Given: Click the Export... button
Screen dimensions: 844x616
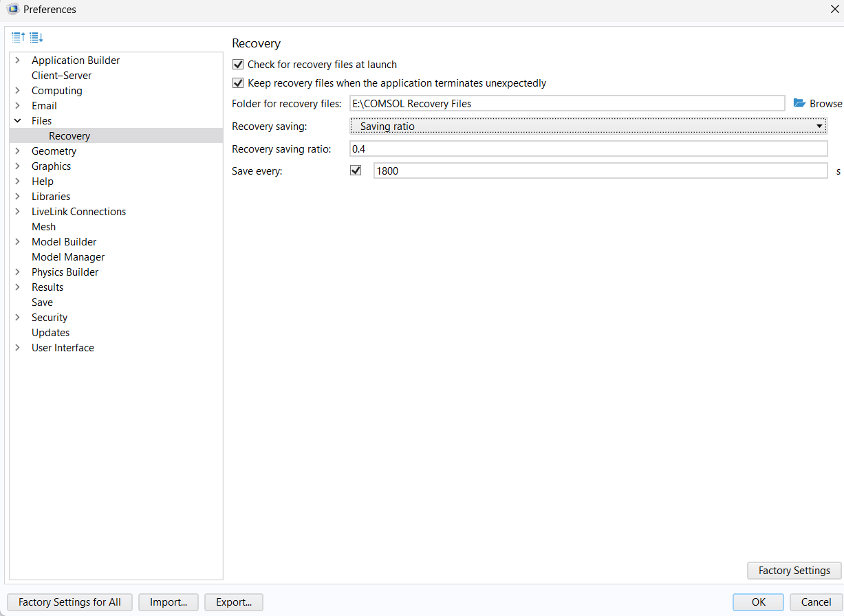Looking at the screenshot, I should pyautogui.click(x=234, y=602).
